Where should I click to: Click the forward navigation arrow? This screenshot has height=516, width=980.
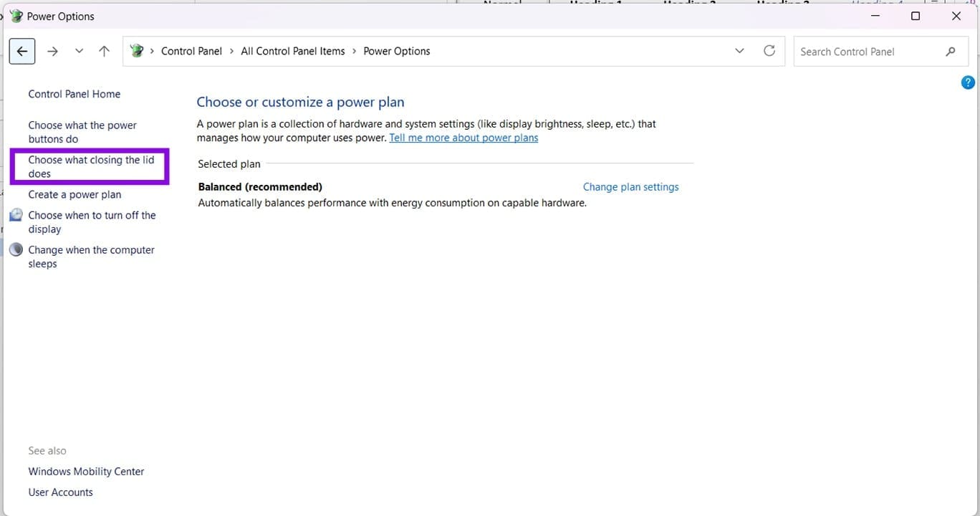[52, 51]
